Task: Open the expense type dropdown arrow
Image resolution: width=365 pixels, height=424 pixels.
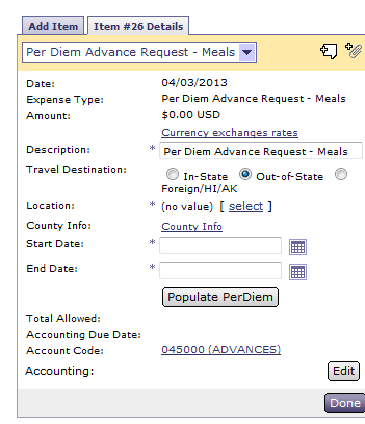Action: [247, 52]
